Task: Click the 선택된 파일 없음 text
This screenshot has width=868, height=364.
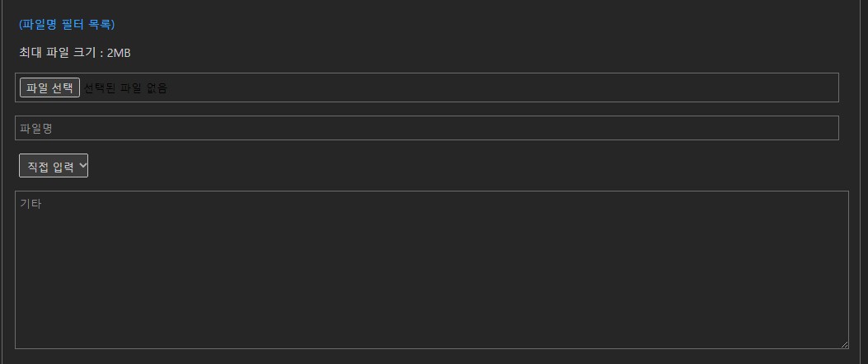Action: click(x=125, y=87)
